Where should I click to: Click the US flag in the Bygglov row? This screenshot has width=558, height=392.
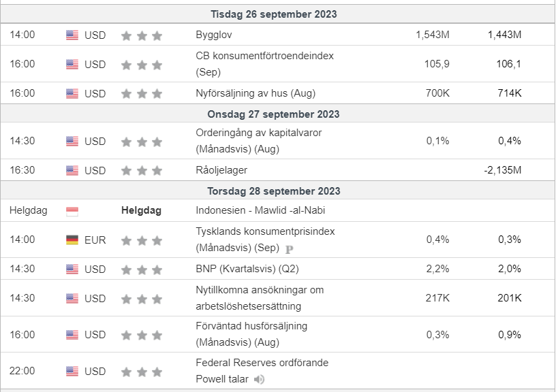click(x=72, y=35)
